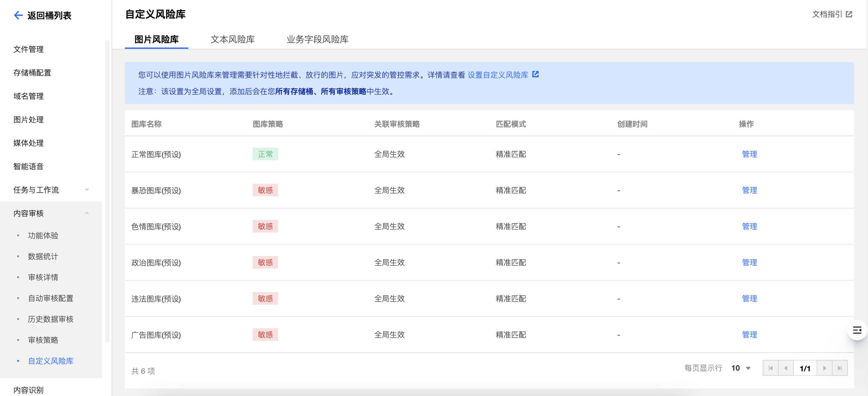Open the 设置自定义风险库 link
Image resolution: width=868 pixels, height=396 pixels.
(498, 75)
